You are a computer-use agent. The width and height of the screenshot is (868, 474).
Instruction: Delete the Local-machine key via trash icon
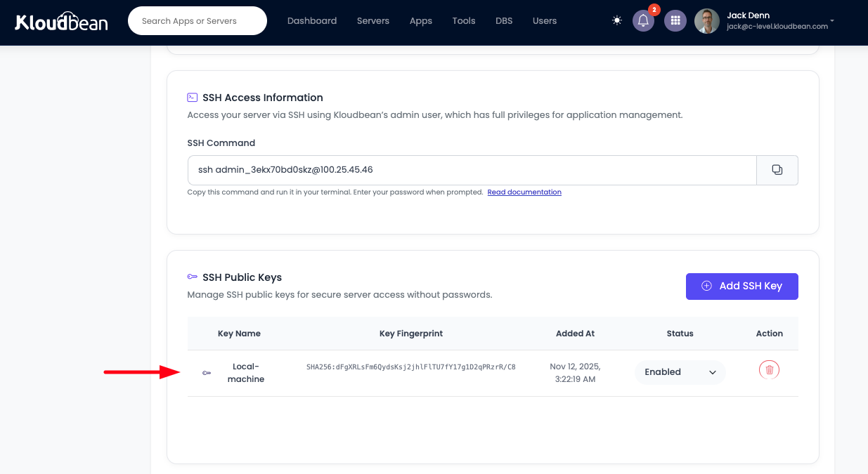769,369
